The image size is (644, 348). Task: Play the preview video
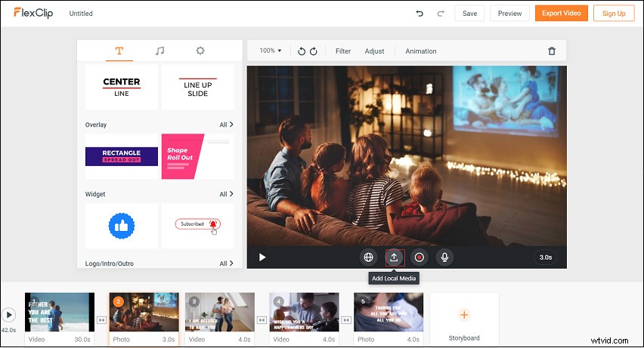coord(262,257)
